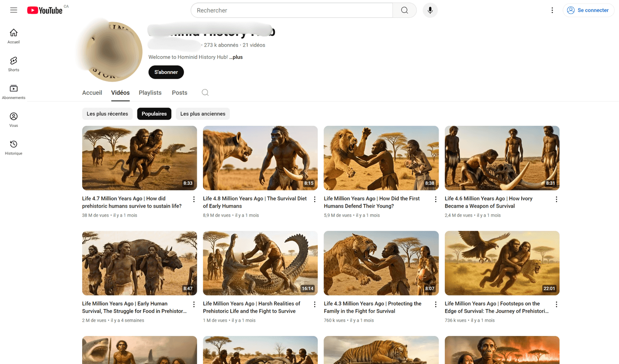The image size is (619, 364).
Task: Play the 16:14 crocodile thumbnail
Action: pyautogui.click(x=260, y=263)
